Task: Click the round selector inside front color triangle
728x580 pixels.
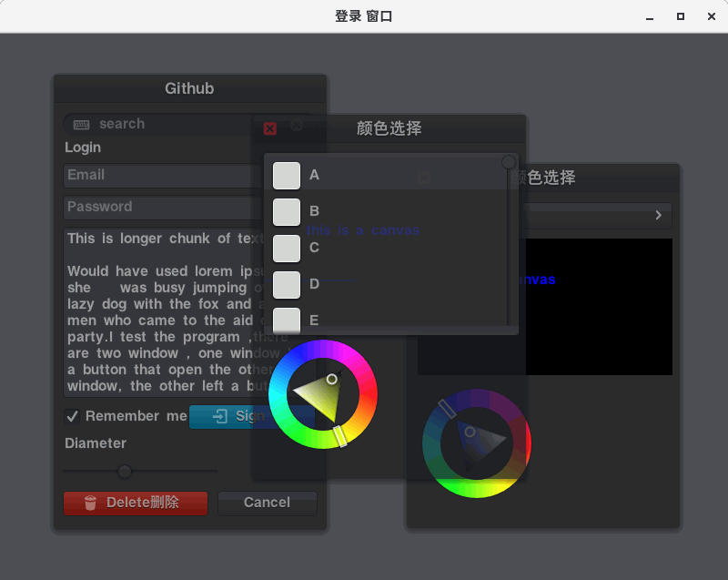Action: click(x=331, y=380)
